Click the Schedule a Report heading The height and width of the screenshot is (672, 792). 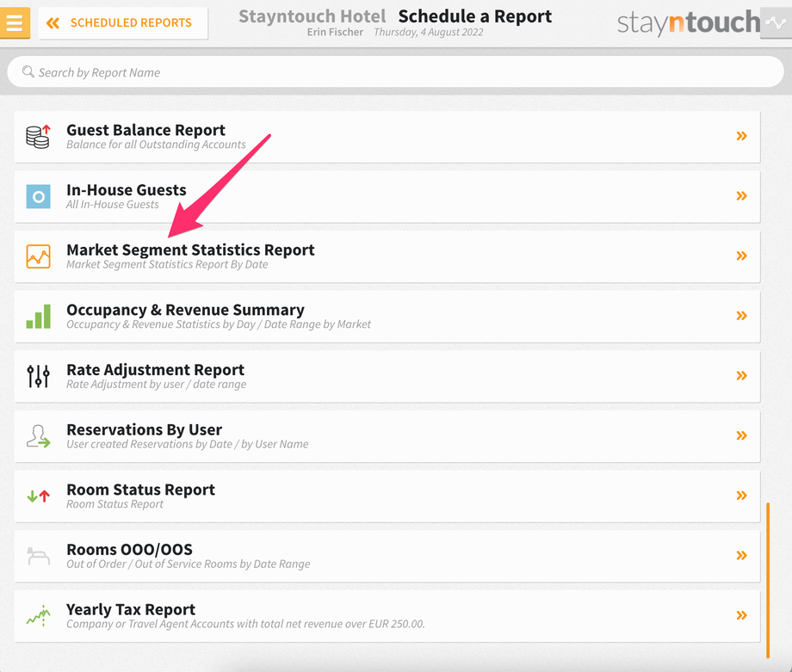pos(475,16)
